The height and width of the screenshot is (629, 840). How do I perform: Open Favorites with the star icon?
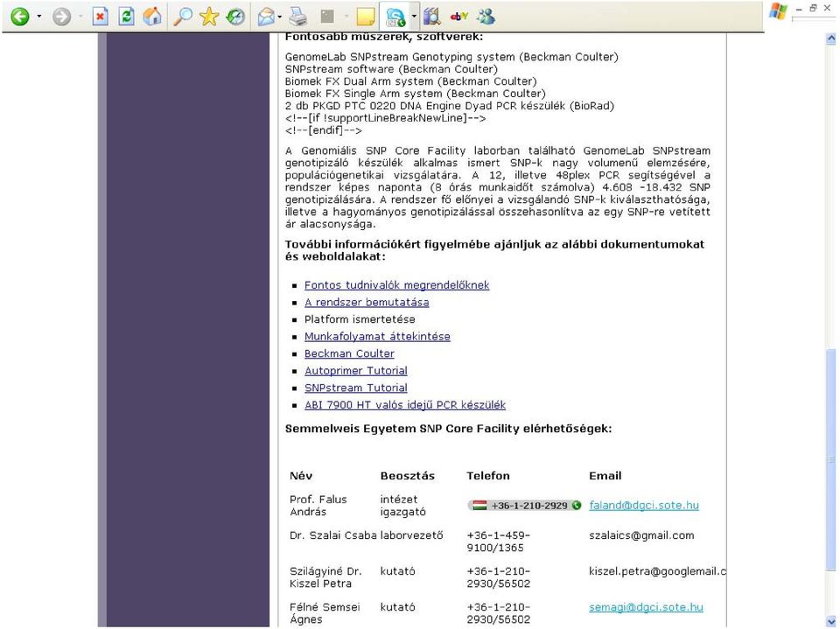(209, 17)
